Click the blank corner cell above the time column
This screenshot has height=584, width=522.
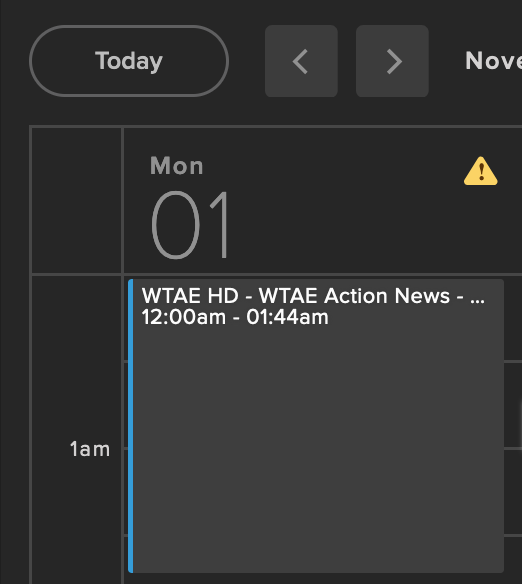76,200
